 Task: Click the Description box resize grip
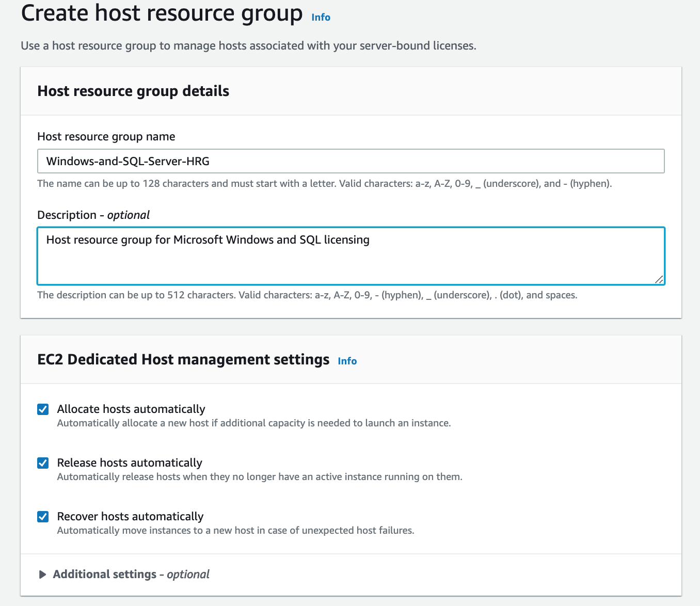click(x=659, y=279)
